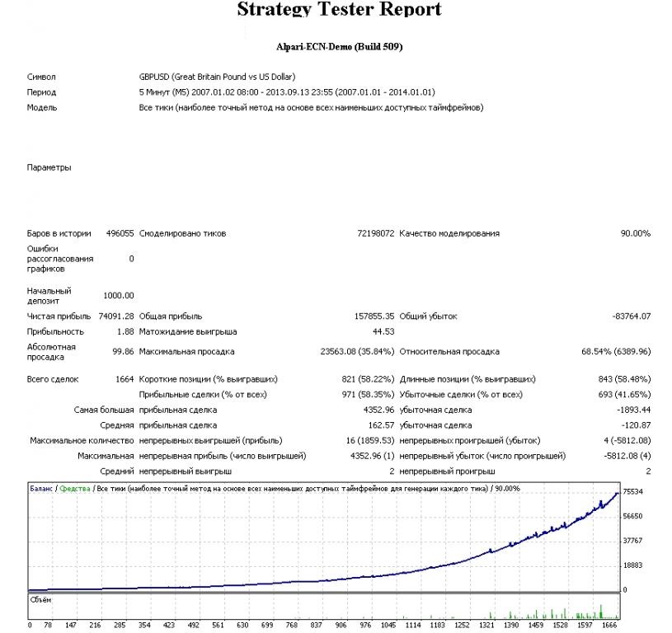Select the green Средства legend label
This screenshot has height=633, width=672.
coord(75,489)
